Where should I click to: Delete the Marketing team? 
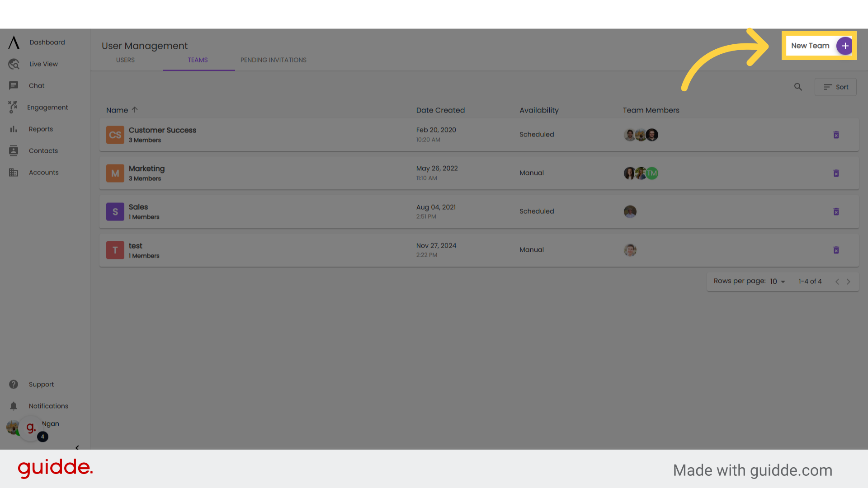pyautogui.click(x=836, y=173)
